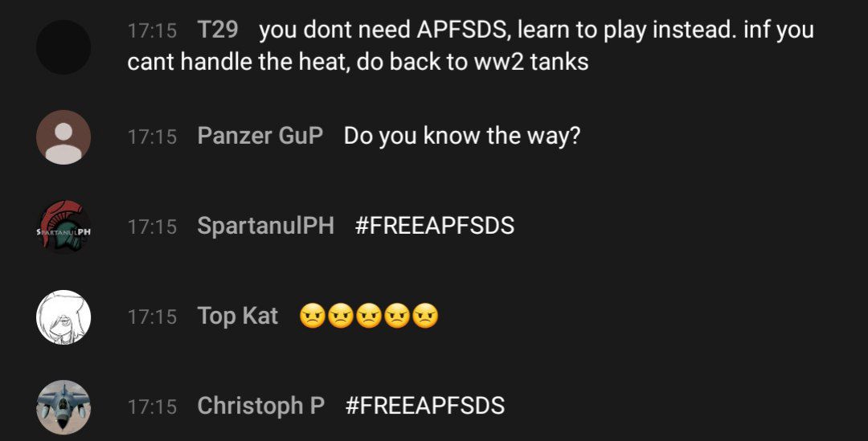Click T29's black profile avatar
The height and width of the screenshot is (441, 868).
click(63, 47)
